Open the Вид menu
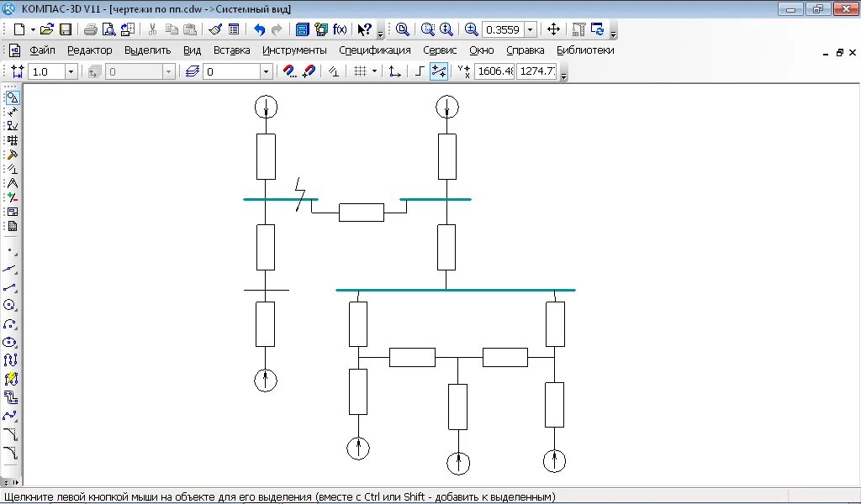Screen dimensions: 861x504 [x=193, y=50]
